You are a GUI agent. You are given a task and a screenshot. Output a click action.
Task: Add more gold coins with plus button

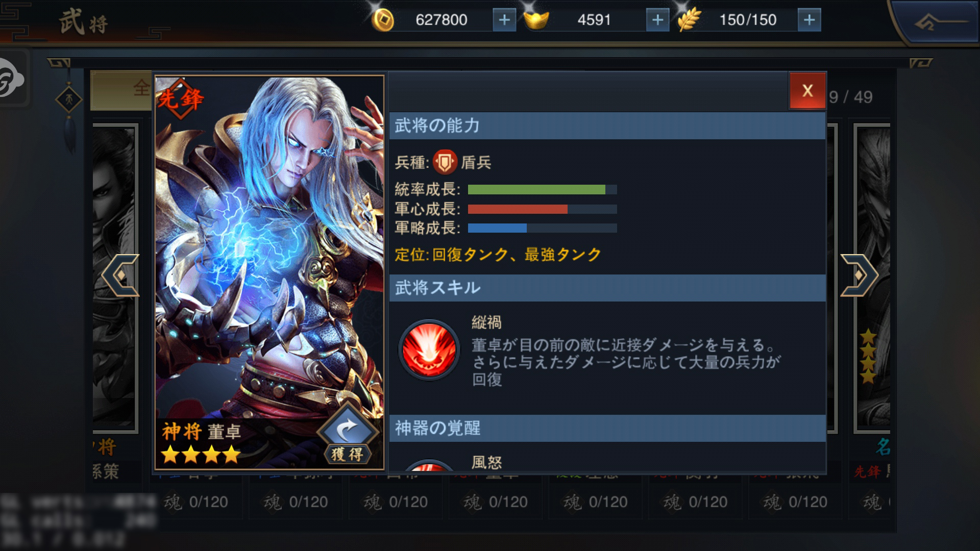(x=504, y=20)
